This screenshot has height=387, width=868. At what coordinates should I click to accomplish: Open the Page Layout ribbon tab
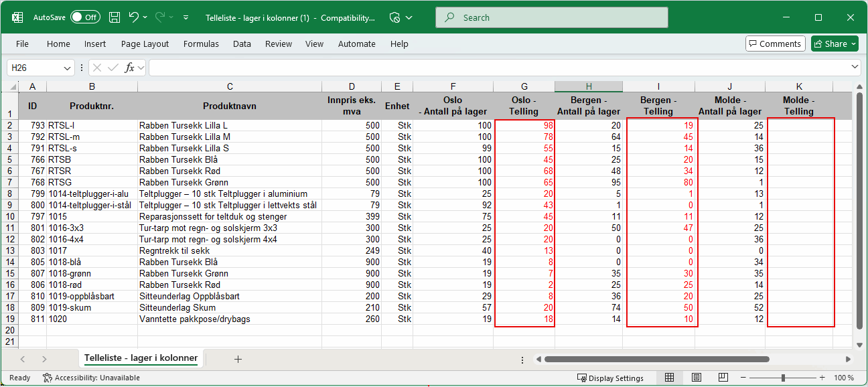(145, 44)
